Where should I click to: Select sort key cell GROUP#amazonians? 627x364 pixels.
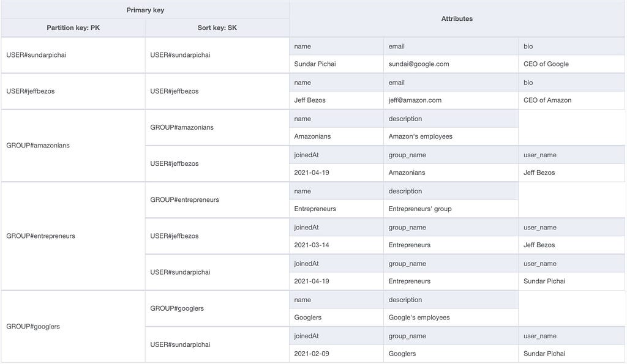(217, 127)
